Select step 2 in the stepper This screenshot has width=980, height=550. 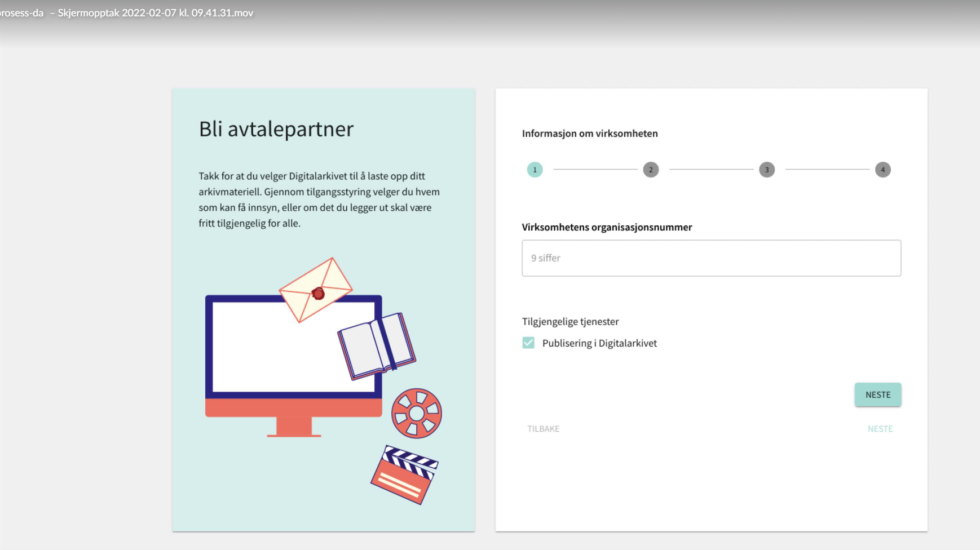coord(651,170)
